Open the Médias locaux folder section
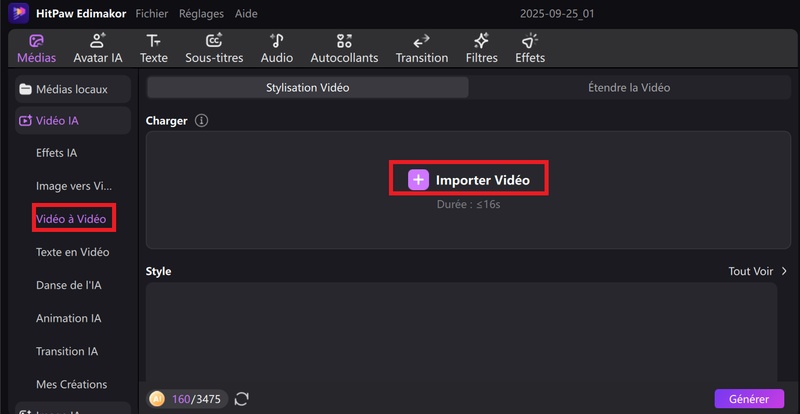The height and width of the screenshot is (414, 800). click(73, 89)
